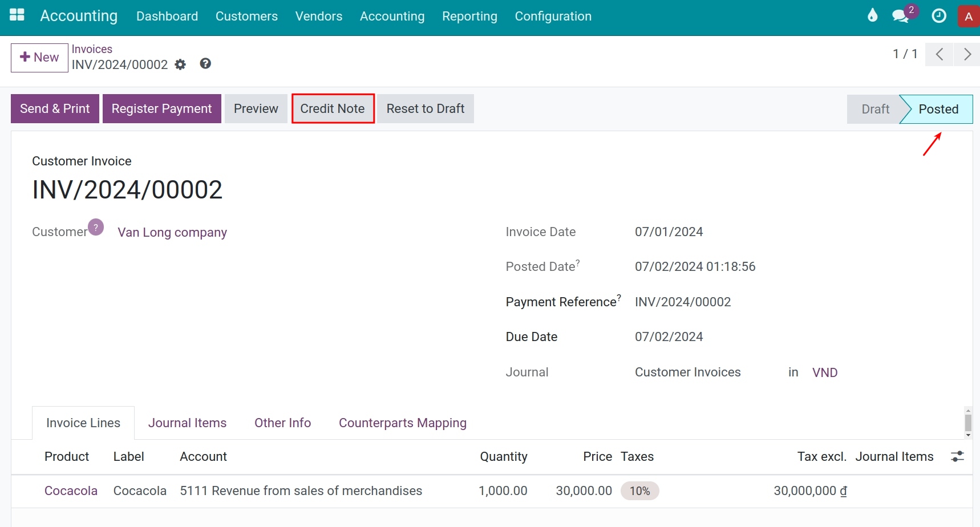Viewport: 980px width, 527px height.
Task: Click the vertical scrollbar beside the tabs
Action: (968, 423)
